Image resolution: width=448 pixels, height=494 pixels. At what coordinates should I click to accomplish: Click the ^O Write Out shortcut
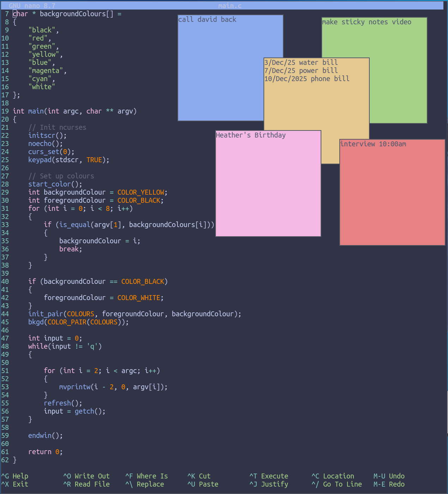point(86,476)
